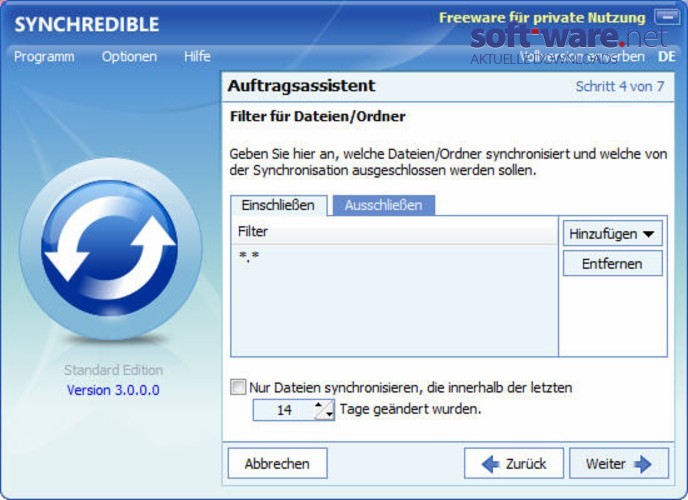Click the Synchredible sync arrows logo

click(110, 248)
